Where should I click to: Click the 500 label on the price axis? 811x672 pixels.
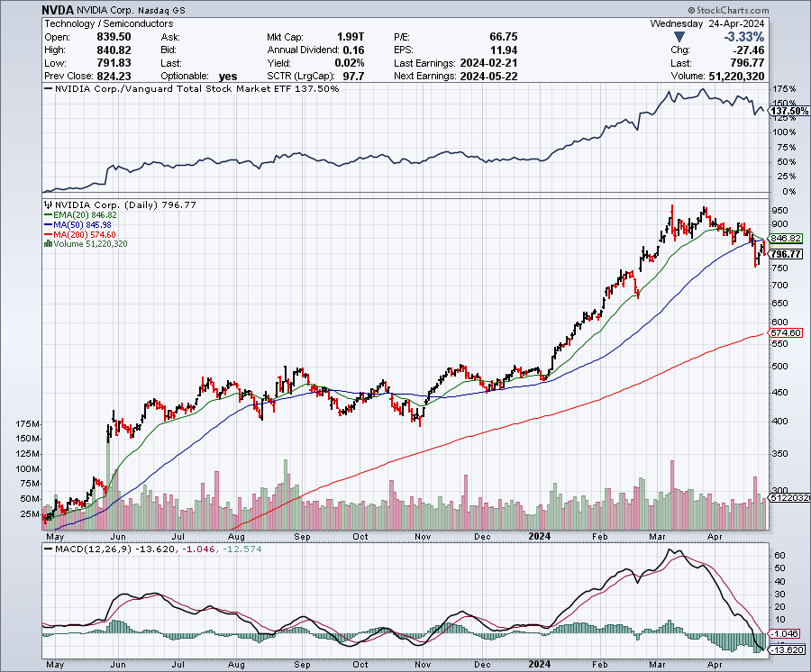coord(779,366)
